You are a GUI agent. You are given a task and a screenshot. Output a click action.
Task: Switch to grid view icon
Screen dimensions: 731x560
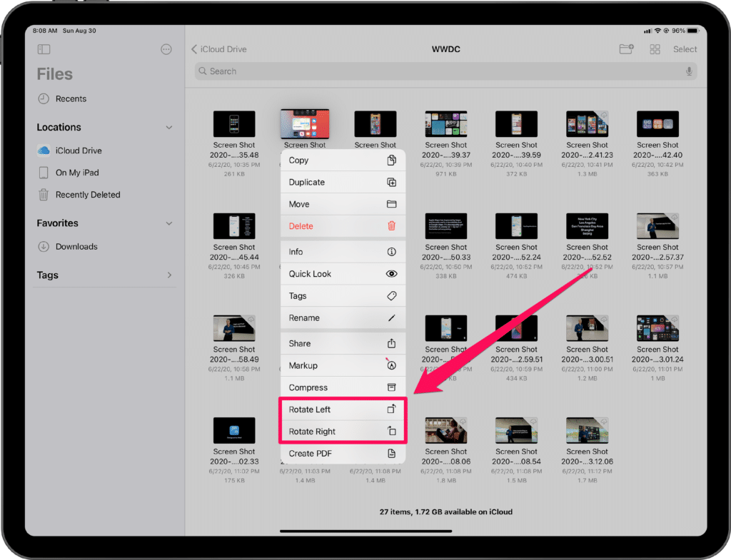tap(655, 49)
